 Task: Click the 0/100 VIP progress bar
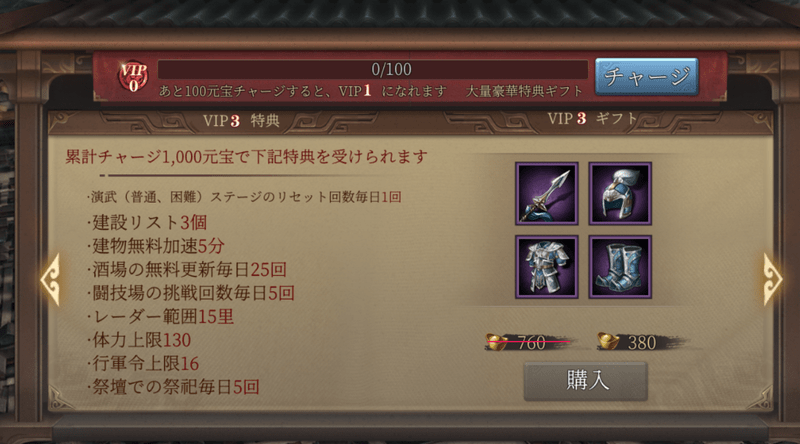coord(372,69)
